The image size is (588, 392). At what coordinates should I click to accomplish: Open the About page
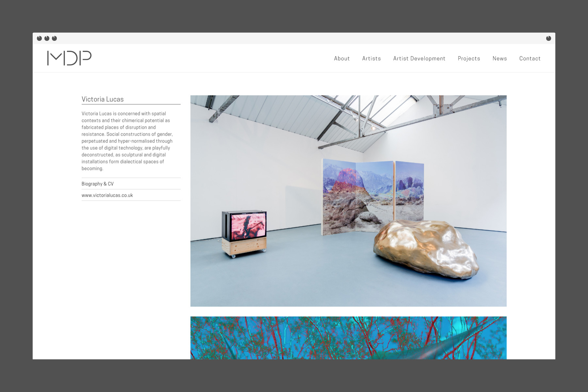pos(342,58)
